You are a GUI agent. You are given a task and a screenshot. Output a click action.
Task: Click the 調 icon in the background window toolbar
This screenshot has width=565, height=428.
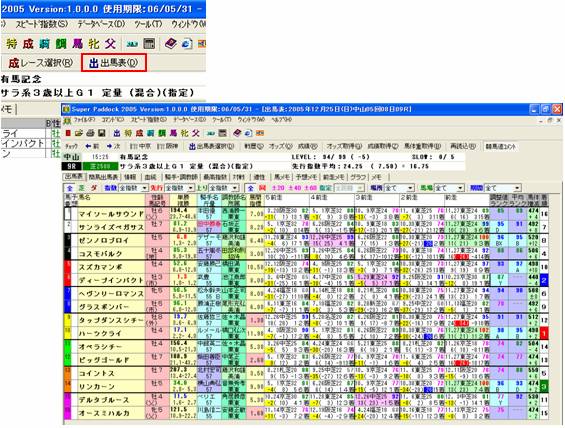click(61, 44)
